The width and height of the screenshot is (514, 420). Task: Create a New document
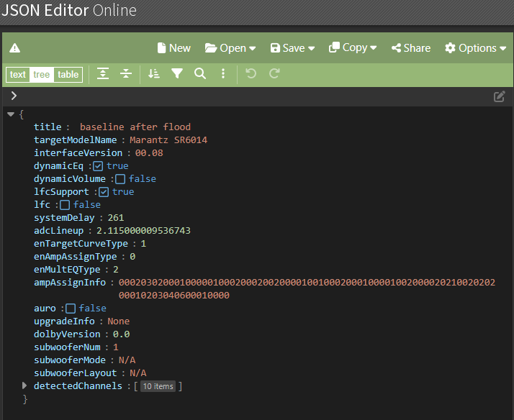(174, 48)
